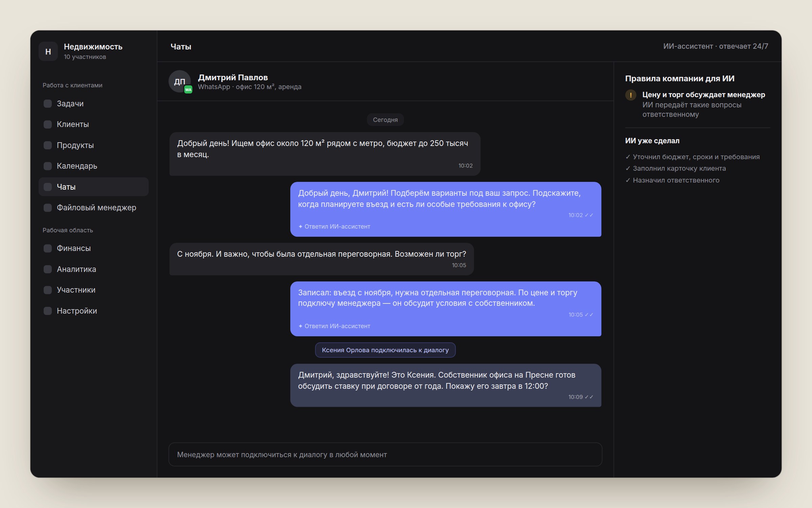
Task: Open Файловый менеджер from the sidebar
Action: (94, 208)
